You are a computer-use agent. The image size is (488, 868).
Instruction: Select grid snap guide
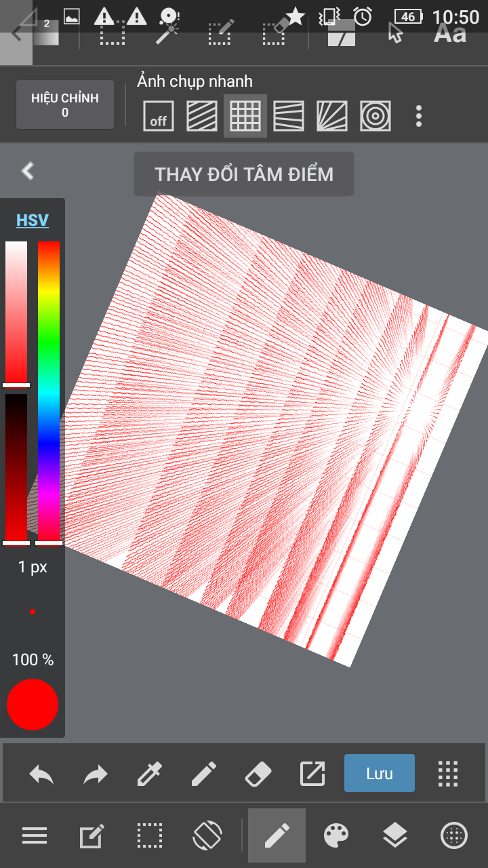pyautogui.click(x=245, y=117)
